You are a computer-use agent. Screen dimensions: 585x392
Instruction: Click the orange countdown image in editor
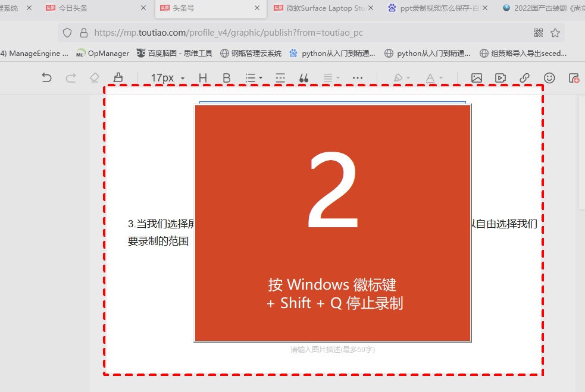point(333,223)
